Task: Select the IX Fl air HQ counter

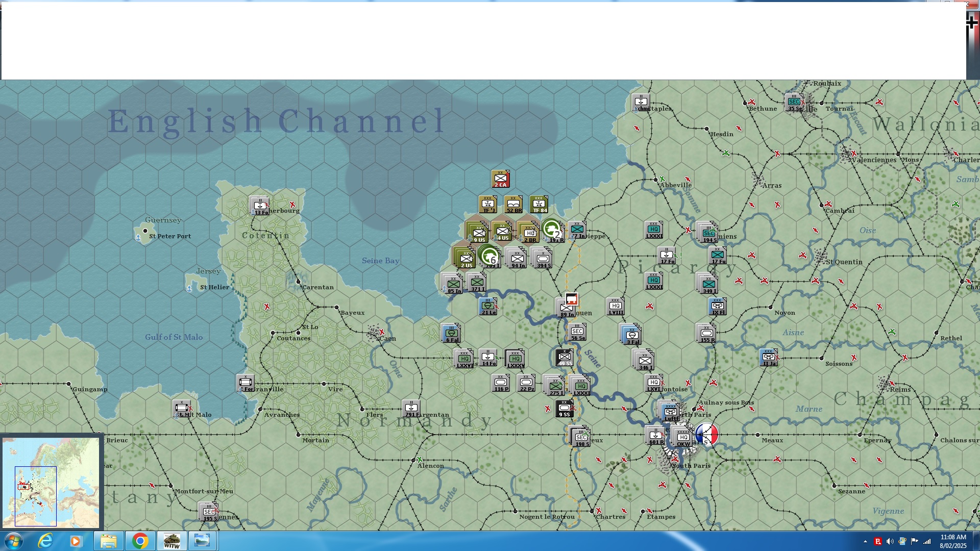Action: click(x=718, y=307)
